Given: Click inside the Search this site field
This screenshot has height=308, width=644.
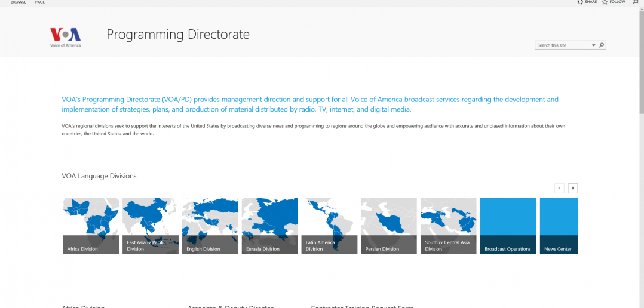Looking at the screenshot, I should [563, 45].
